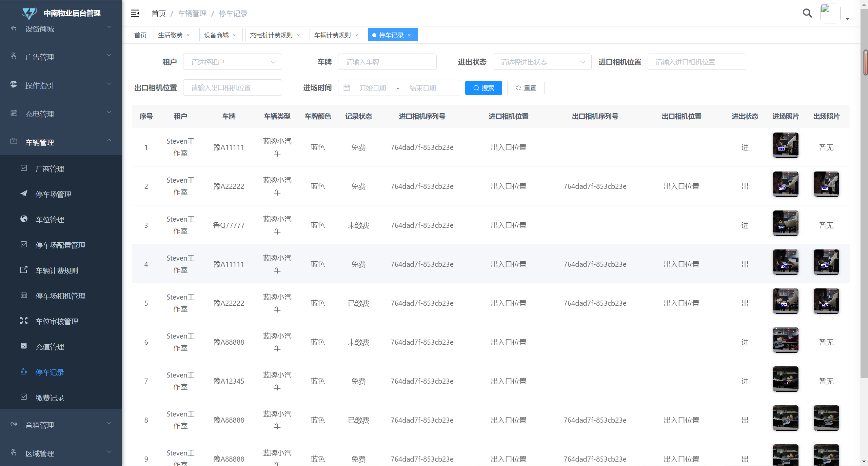868x466 pixels.
Task: Expand the 广告管理 menu chevron
Action: (x=109, y=55)
